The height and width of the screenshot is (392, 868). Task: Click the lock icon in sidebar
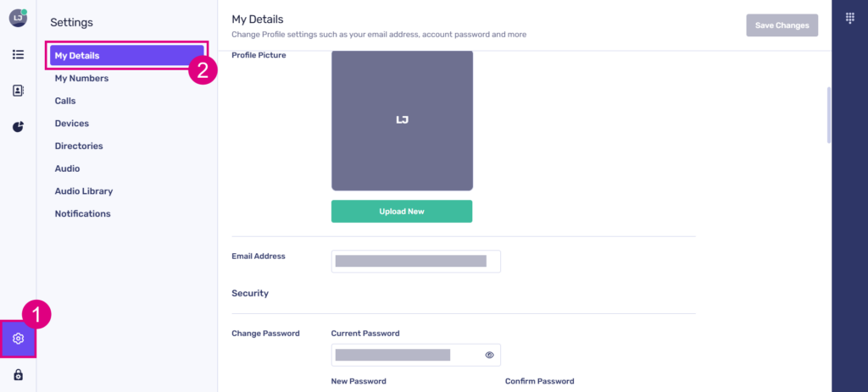coord(18,375)
